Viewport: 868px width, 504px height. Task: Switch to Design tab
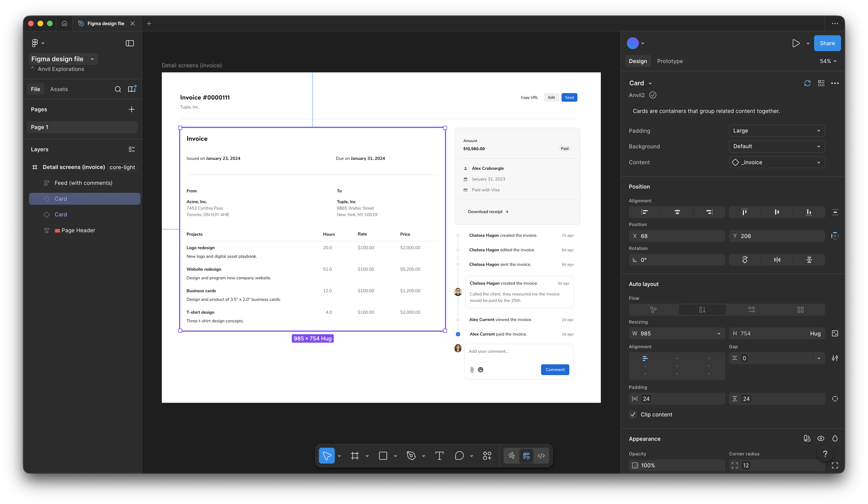click(638, 61)
